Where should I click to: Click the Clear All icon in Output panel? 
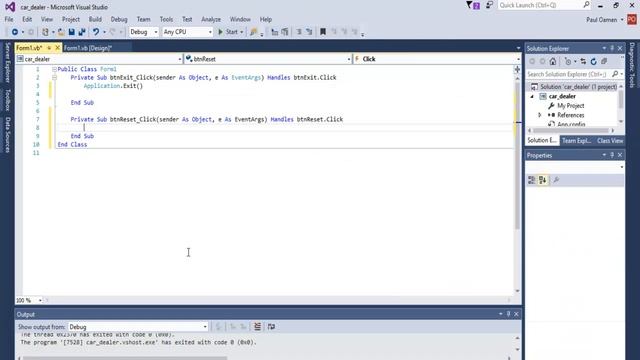tap(257, 327)
